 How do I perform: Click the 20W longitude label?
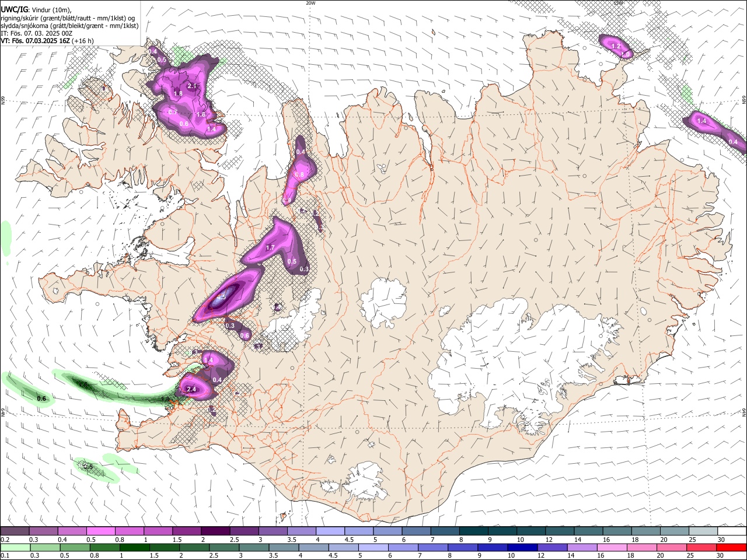point(310,3)
